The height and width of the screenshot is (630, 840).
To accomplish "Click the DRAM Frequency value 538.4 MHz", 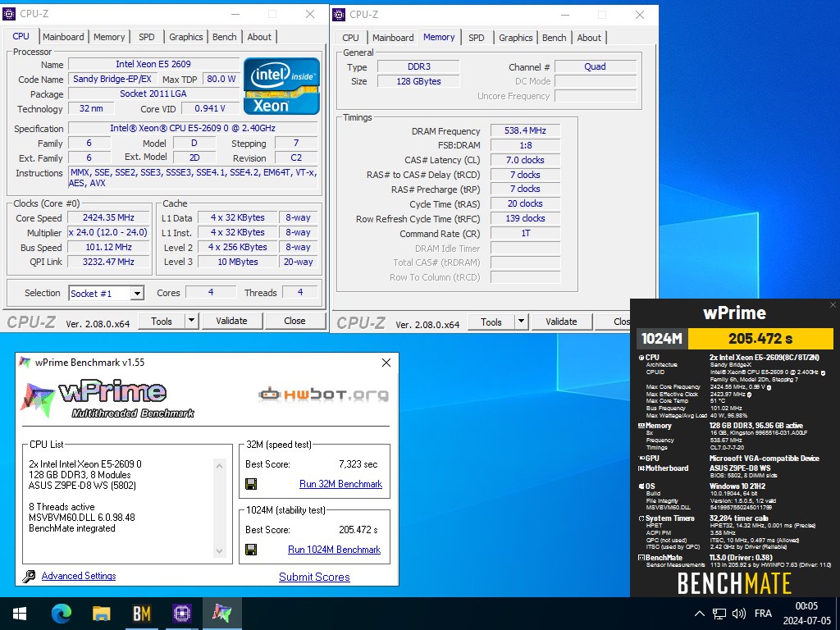I will 525,130.
